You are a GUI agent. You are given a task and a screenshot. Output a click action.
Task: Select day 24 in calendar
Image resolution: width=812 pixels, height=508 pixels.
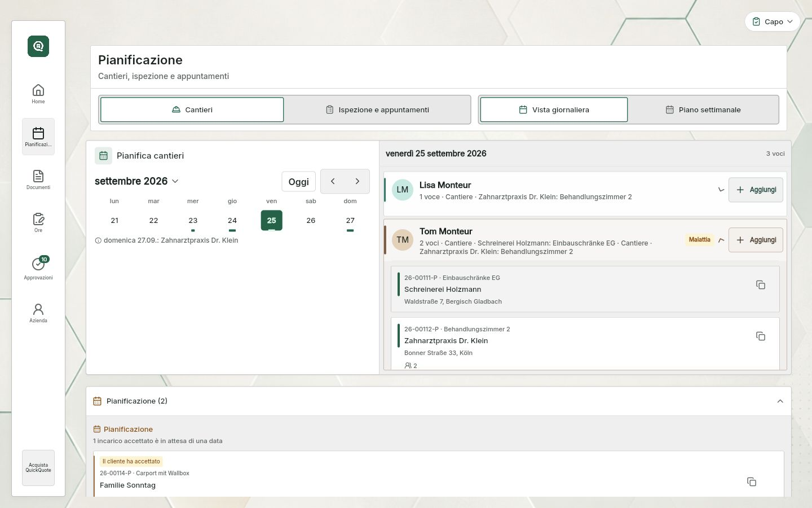point(232,221)
